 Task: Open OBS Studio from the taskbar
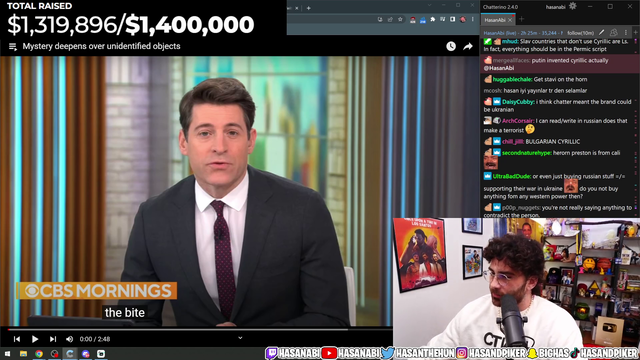tap(54, 353)
